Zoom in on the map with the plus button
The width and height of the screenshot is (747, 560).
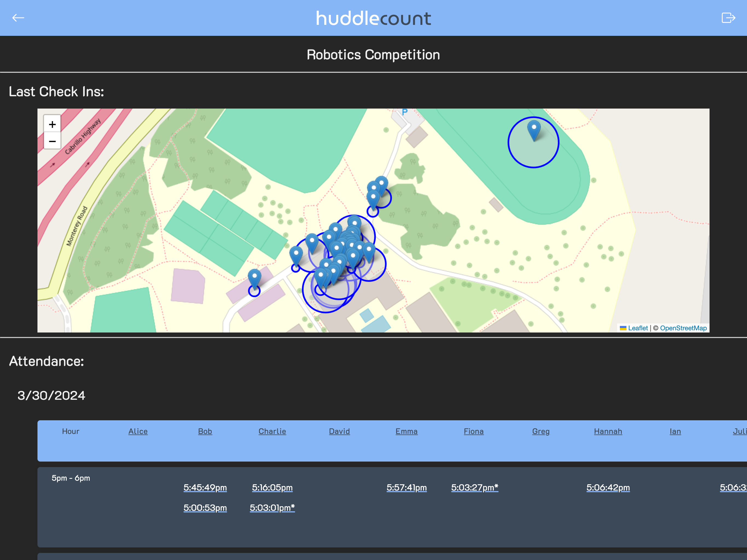pyautogui.click(x=52, y=124)
